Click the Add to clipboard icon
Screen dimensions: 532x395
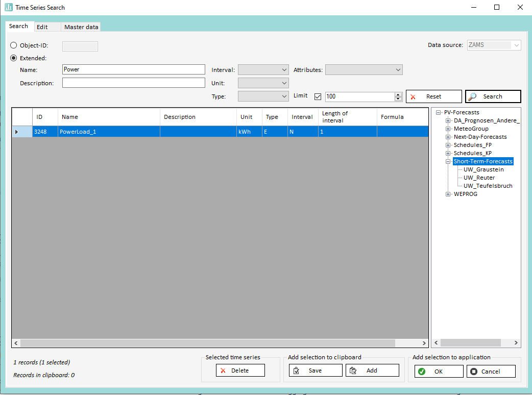pos(353,371)
